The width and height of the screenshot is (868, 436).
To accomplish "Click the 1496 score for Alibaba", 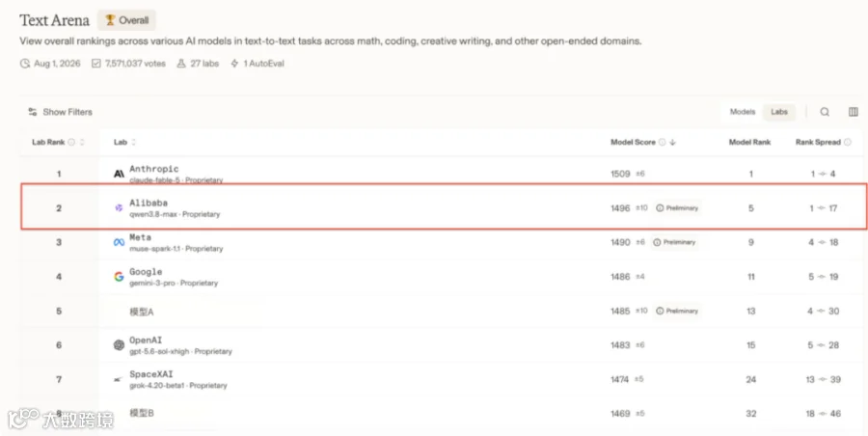I will click(620, 208).
